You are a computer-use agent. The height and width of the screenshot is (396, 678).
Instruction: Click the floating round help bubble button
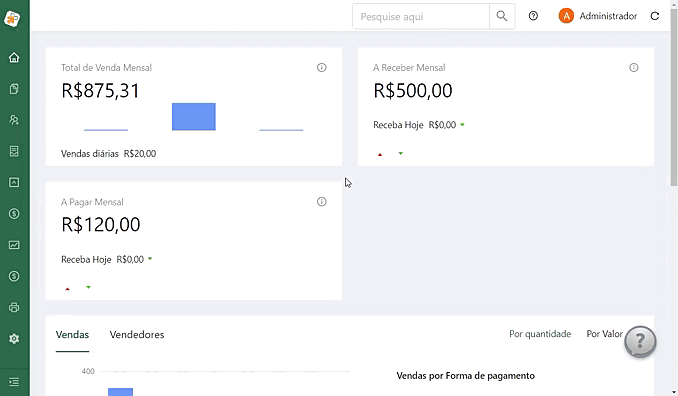click(640, 342)
